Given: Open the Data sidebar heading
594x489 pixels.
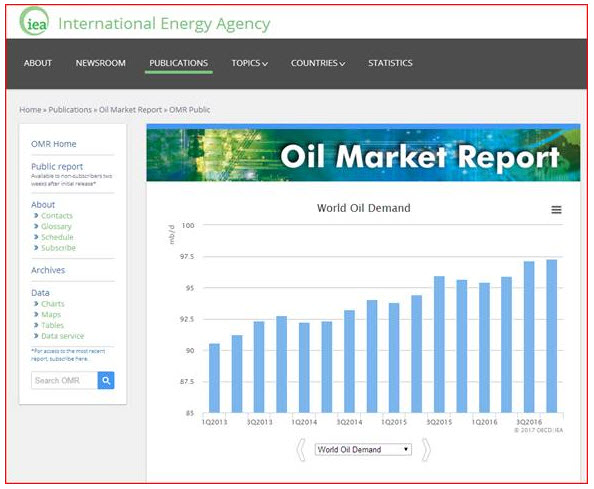Looking at the screenshot, I should [40, 293].
